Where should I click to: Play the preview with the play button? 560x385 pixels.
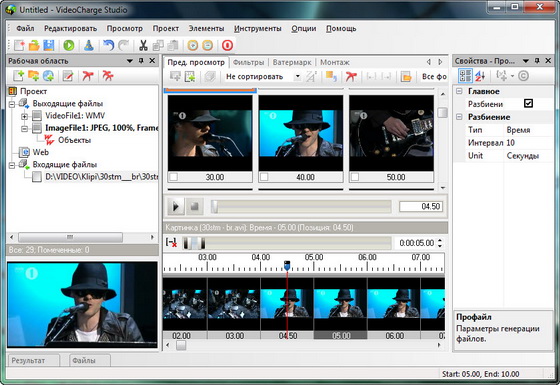click(x=175, y=206)
